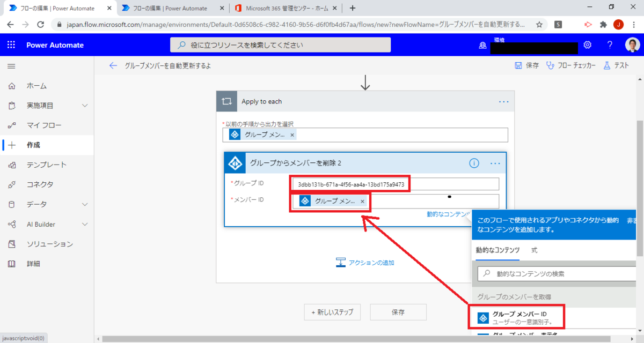Open the settings gear in Power Automate header
The width and height of the screenshot is (644, 343).
point(588,45)
